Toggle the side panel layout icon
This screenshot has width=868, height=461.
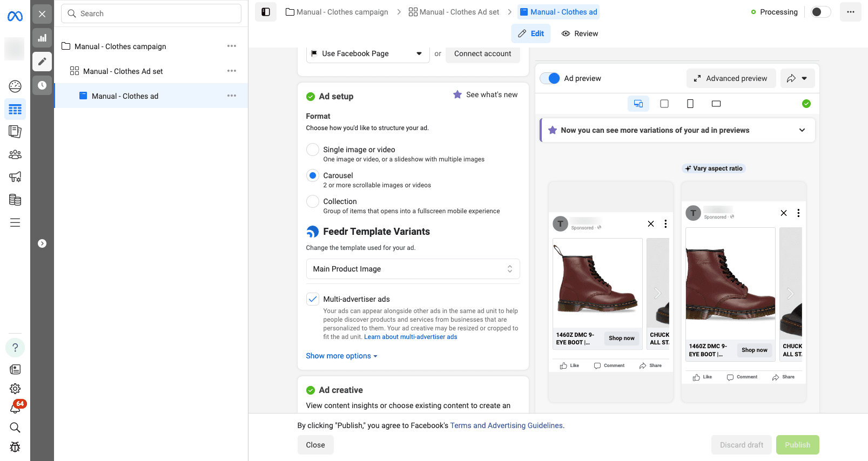[266, 12]
